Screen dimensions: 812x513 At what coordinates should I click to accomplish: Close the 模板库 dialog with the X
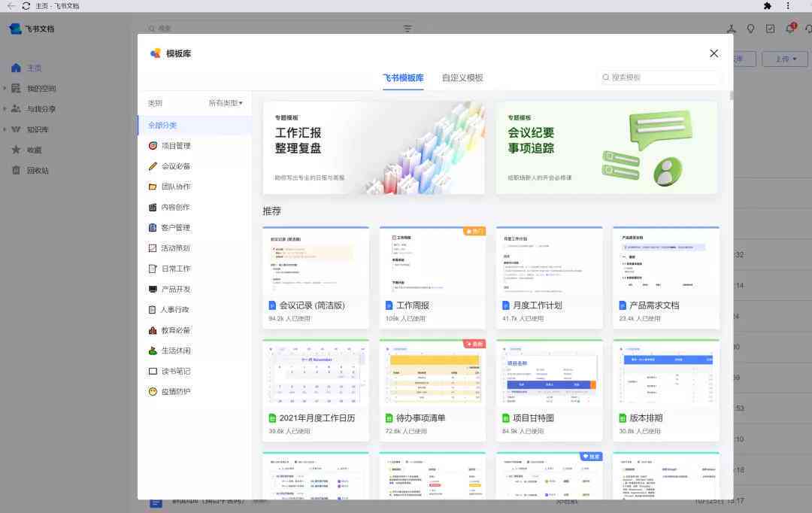pos(714,53)
